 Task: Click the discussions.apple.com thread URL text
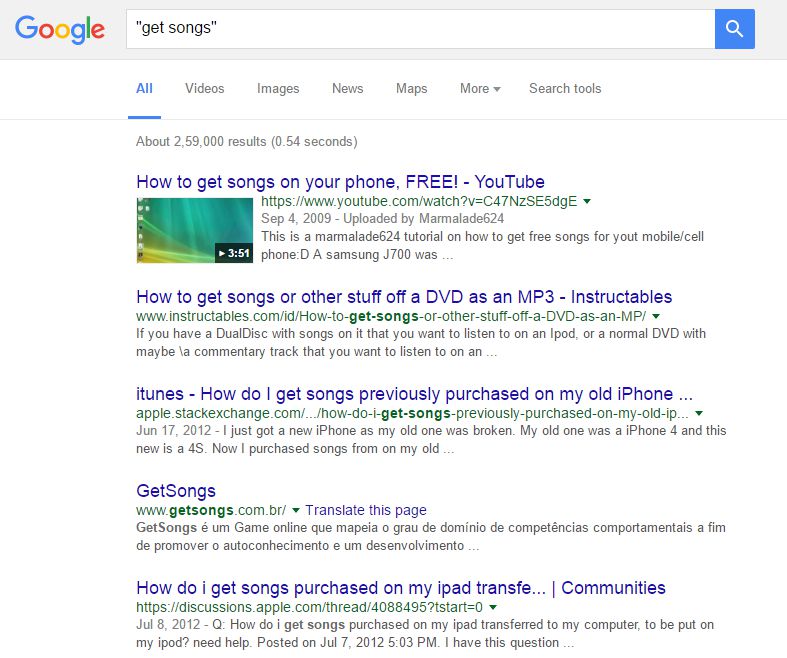309,607
